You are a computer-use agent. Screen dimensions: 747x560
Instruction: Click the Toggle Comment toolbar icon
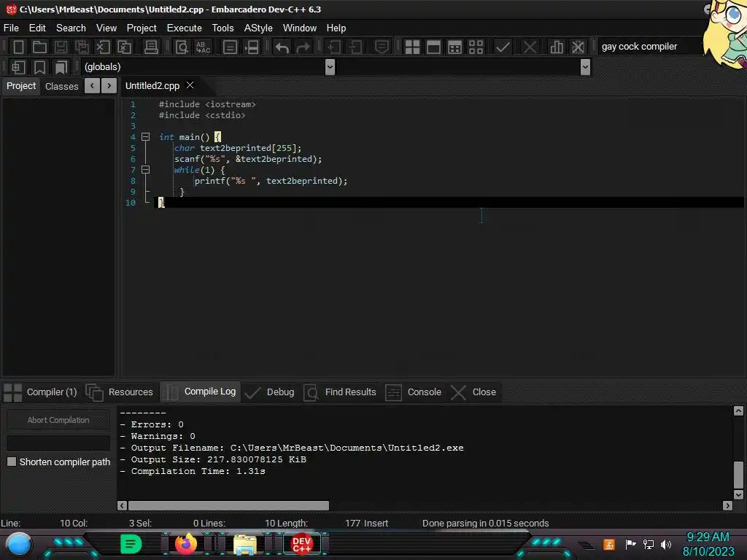[x=382, y=47]
